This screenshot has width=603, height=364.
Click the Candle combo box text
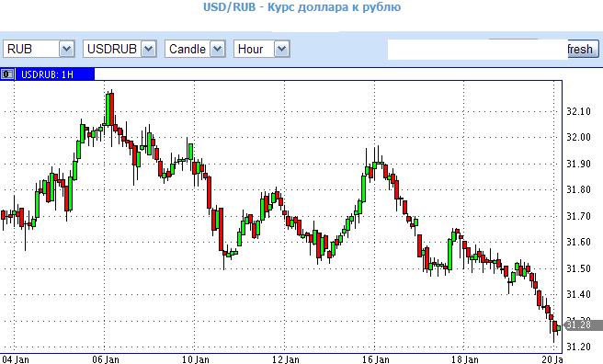pos(188,50)
